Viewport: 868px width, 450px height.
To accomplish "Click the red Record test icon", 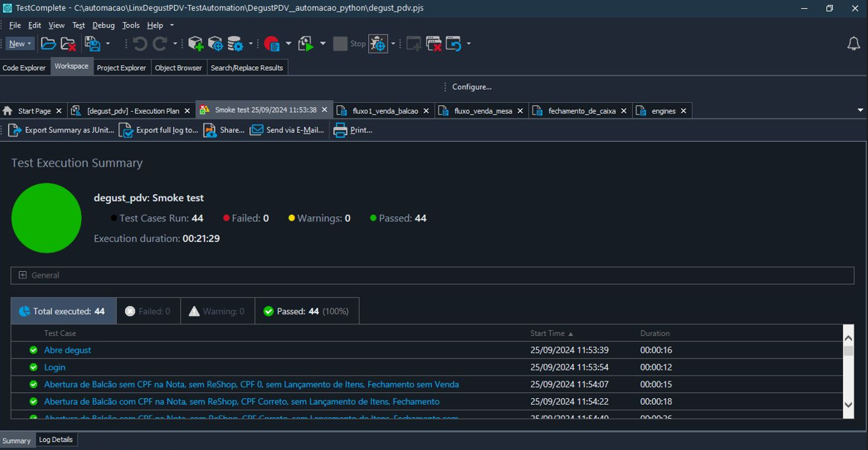I will (x=272, y=44).
